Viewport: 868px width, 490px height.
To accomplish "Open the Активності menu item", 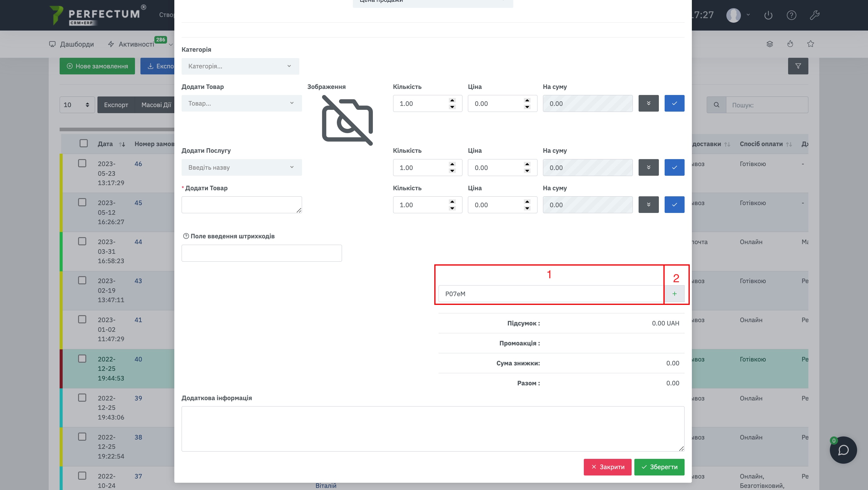I will (x=136, y=44).
